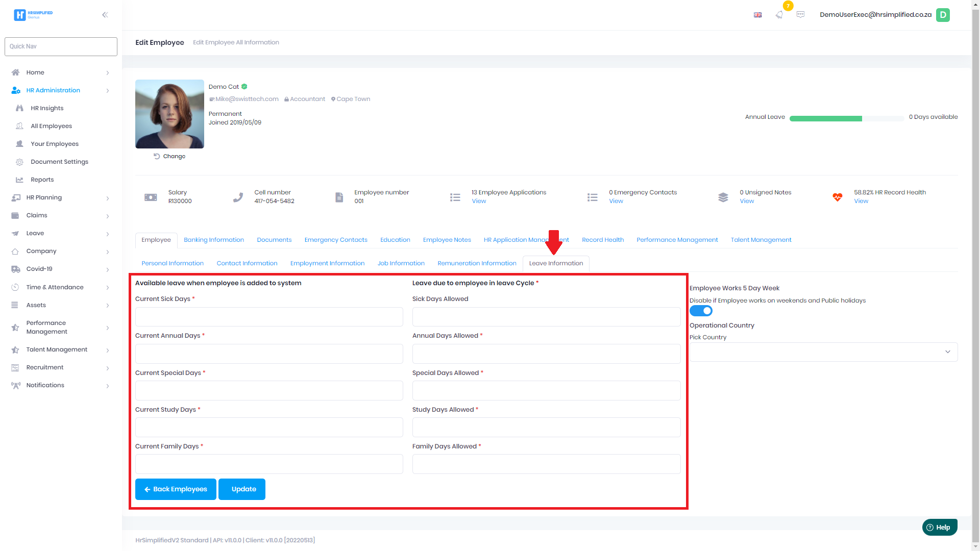Click the Unsigned Notes layers icon
This screenshot has width=980, height=551.
click(x=723, y=197)
